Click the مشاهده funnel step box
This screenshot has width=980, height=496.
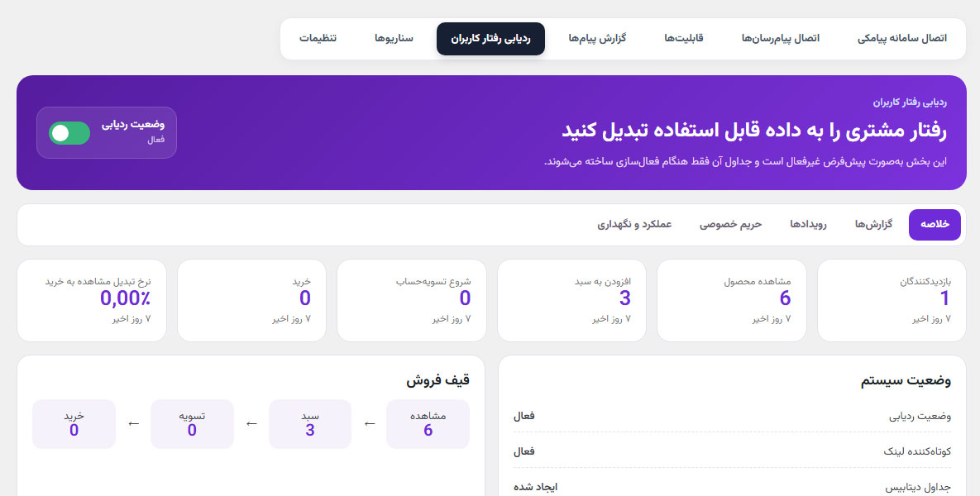coord(428,424)
